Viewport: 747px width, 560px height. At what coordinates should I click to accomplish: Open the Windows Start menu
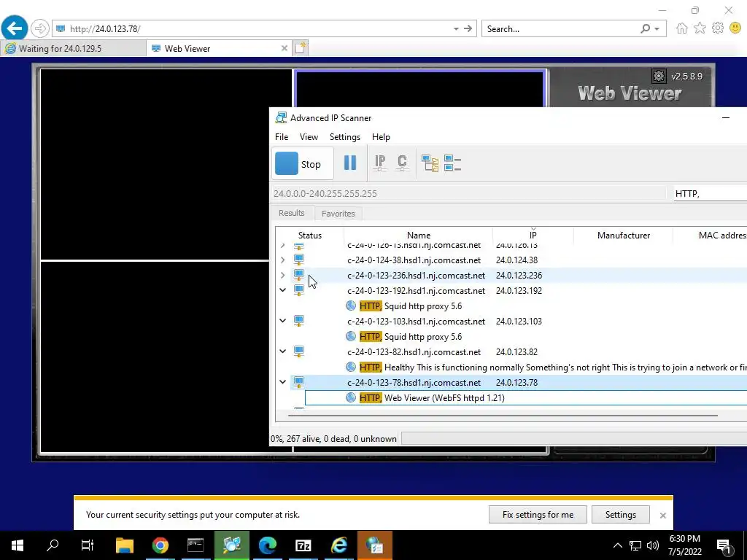(18, 545)
